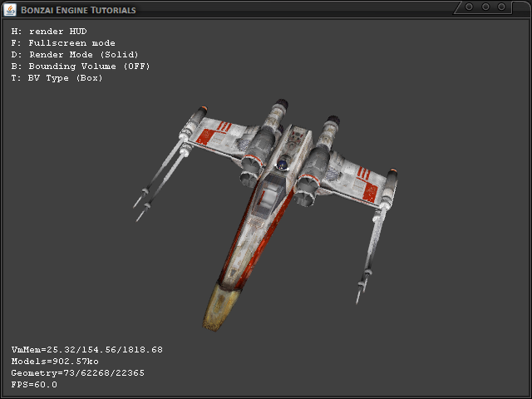The height and width of the screenshot is (399, 532).
Task: Click the astromech droid behind the cockpit
Action: 283,165
